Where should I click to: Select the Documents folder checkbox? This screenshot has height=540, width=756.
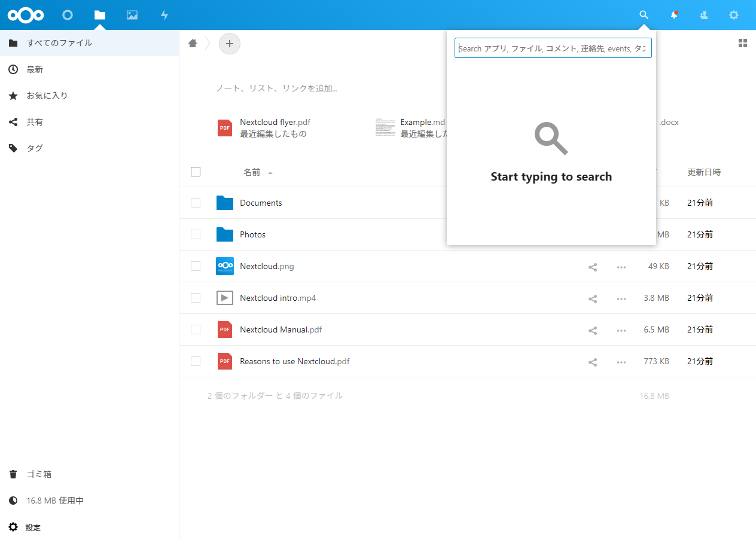[x=196, y=203]
